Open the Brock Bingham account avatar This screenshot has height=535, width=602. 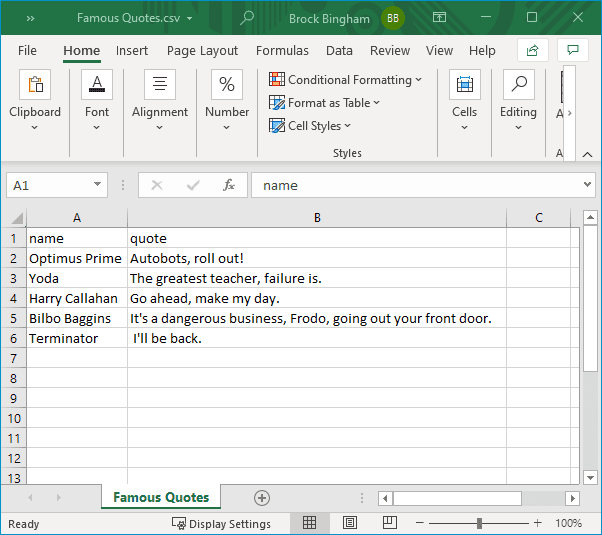393,18
